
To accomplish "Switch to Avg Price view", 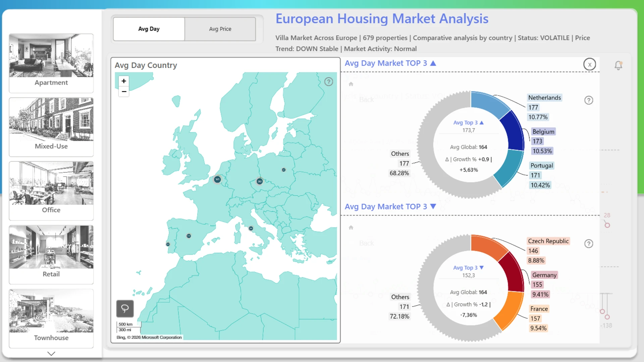I will coord(220,29).
